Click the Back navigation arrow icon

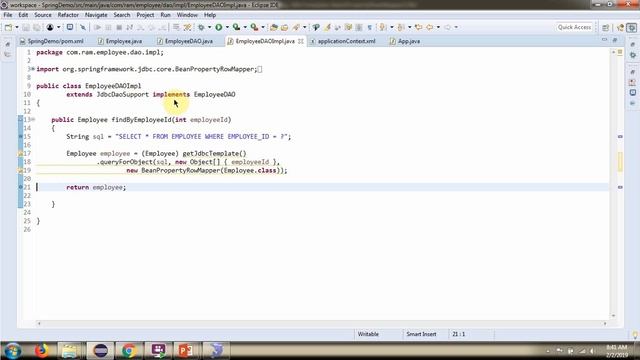429,27
